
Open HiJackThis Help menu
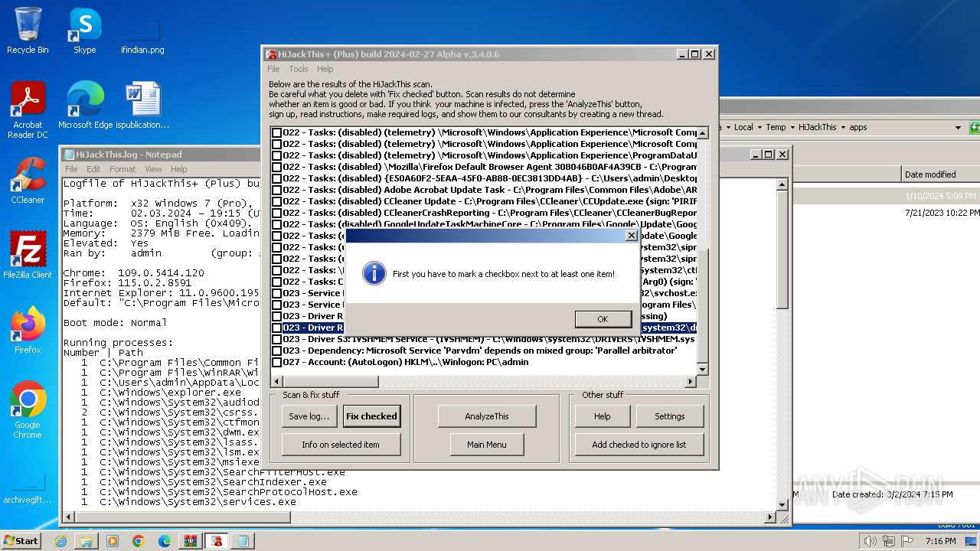325,69
